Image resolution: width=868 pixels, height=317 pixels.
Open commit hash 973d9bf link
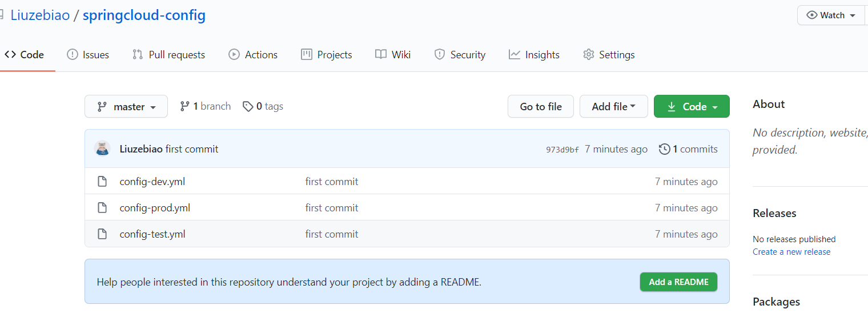click(562, 150)
